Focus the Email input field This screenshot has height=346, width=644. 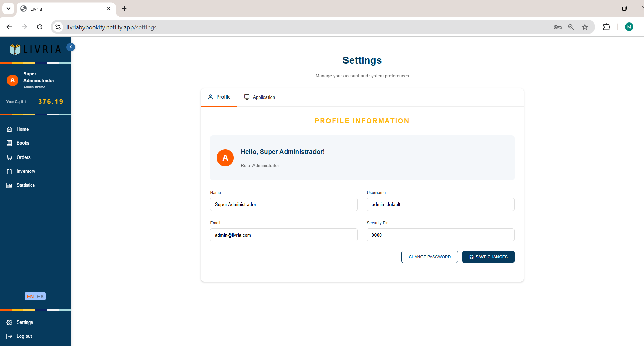pyautogui.click(x=284, y=235)
